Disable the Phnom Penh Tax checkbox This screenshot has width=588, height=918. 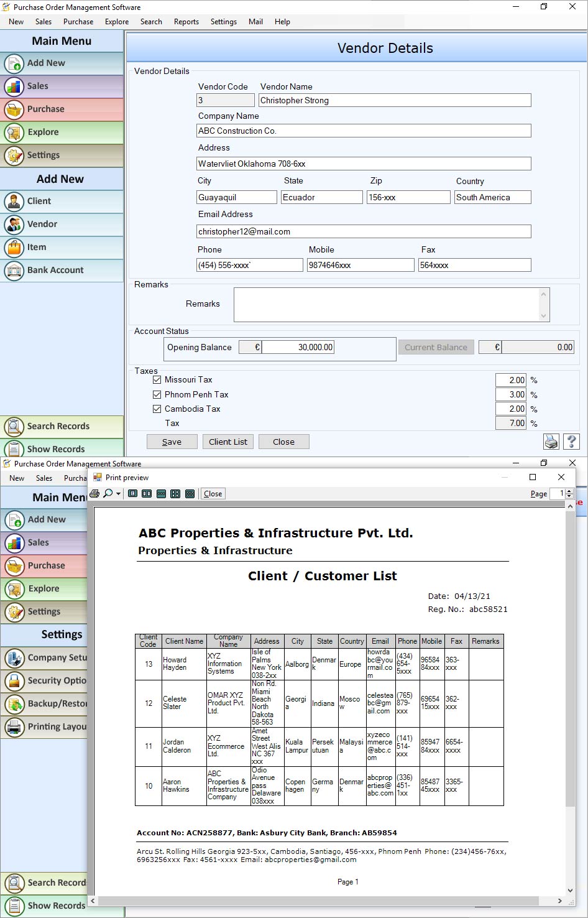(157, 394)
